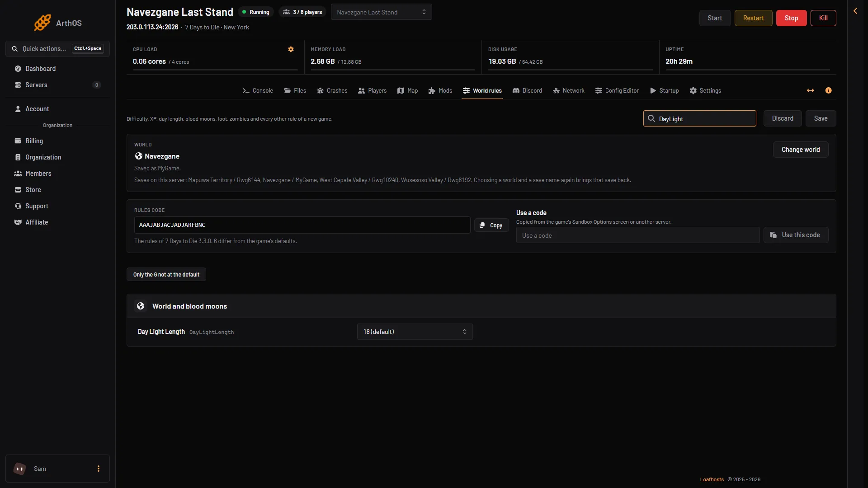This screenshot has height=488, width=868.
Task: Copy the rules code
Action: (x=491, y=225)
